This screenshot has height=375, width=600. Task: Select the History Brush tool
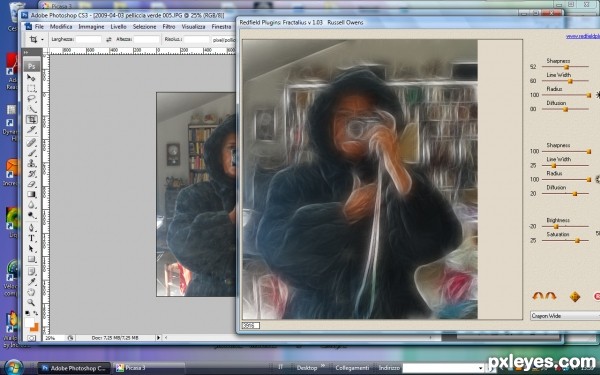[x=31, y=173]
